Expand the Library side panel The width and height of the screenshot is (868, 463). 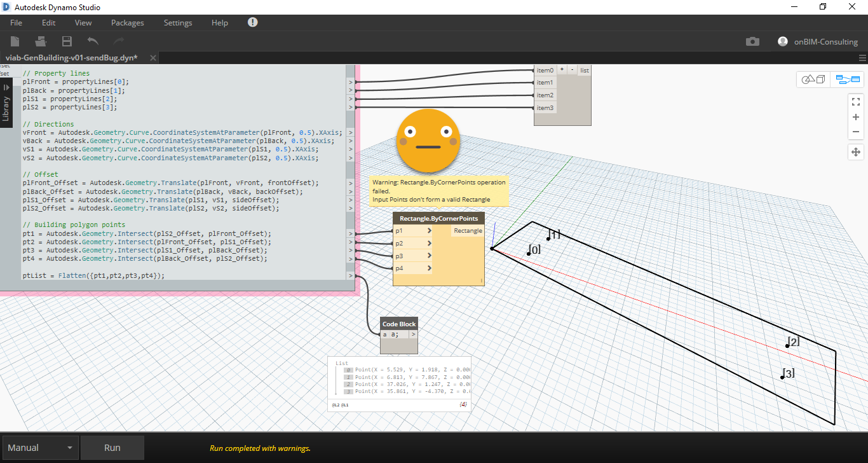tap(6, 102)
